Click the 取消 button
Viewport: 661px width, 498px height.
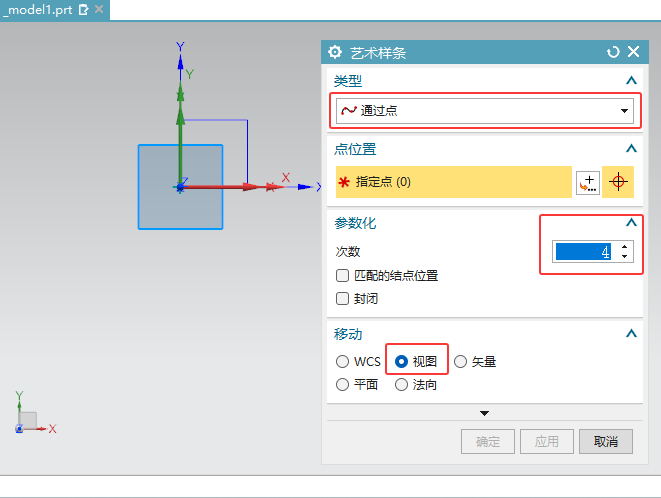(606, 441)
